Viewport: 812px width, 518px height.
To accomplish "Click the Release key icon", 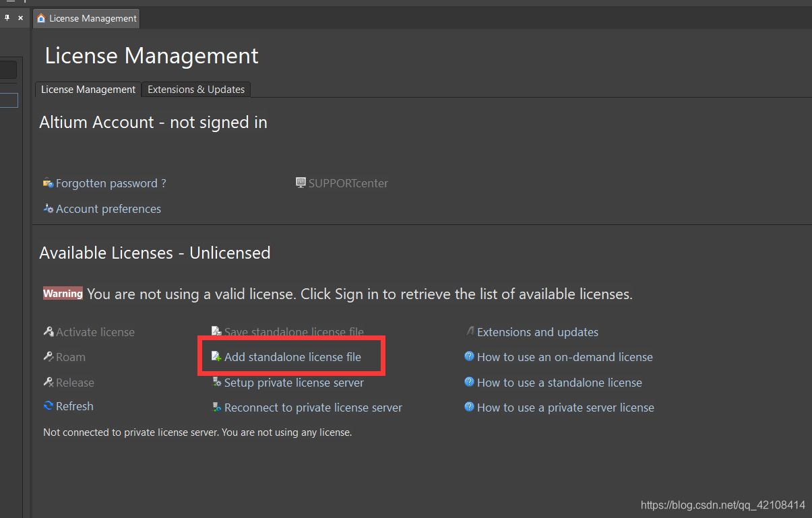I will (48, 382).
